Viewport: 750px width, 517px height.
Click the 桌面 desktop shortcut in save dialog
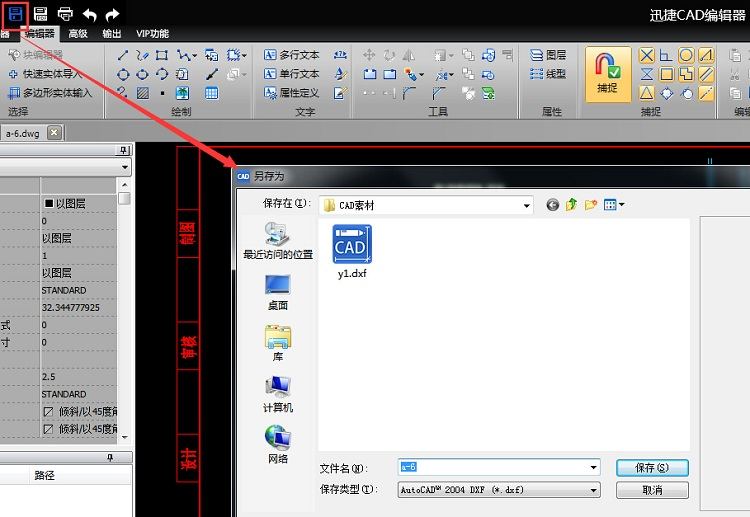click(x=277, y=291)
